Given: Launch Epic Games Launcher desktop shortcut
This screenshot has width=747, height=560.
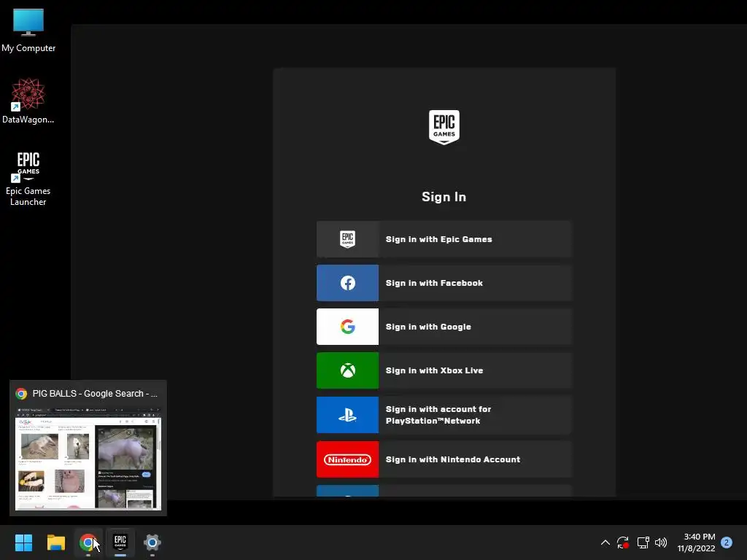Looking at the screenshot, I should point(28,179).
